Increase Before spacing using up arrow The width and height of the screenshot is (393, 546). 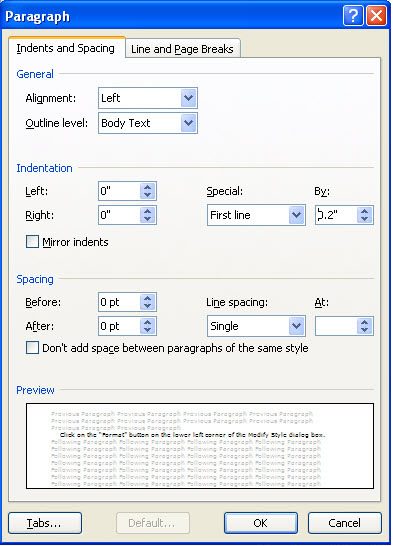(x=148, y=298)
